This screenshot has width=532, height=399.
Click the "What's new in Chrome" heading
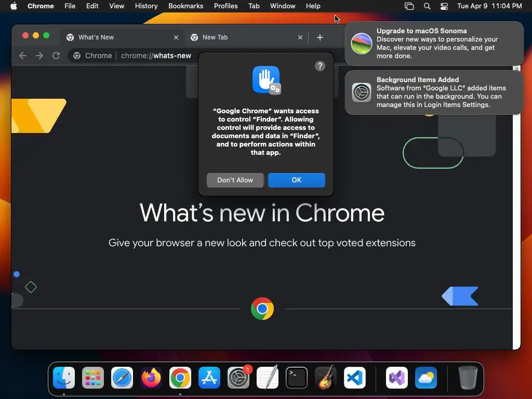262,212
